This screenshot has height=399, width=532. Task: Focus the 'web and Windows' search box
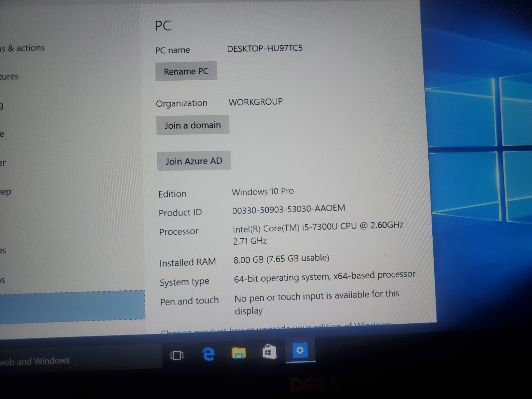point(81,358)
